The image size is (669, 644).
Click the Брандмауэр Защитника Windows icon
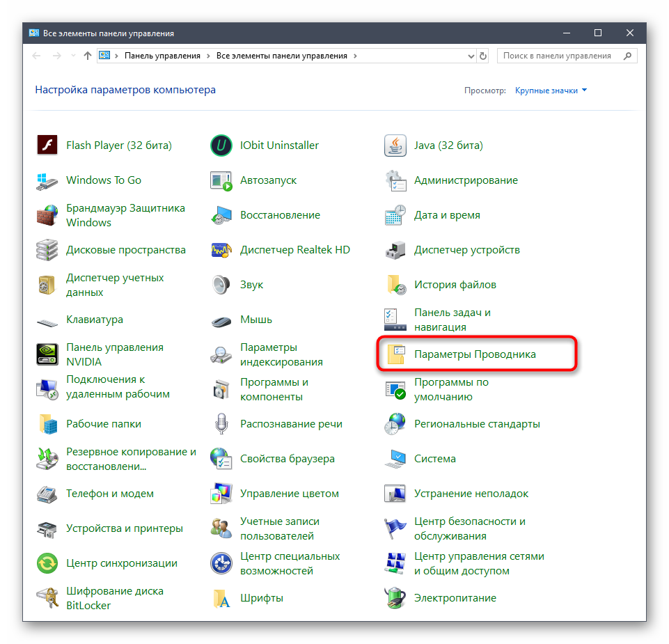coord(47,215)
